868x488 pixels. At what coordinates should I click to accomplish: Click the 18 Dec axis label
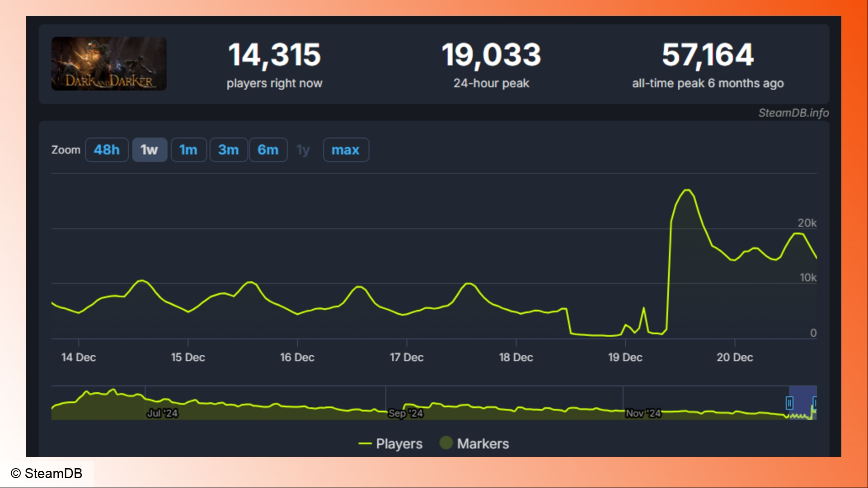(x=516, y=358)
